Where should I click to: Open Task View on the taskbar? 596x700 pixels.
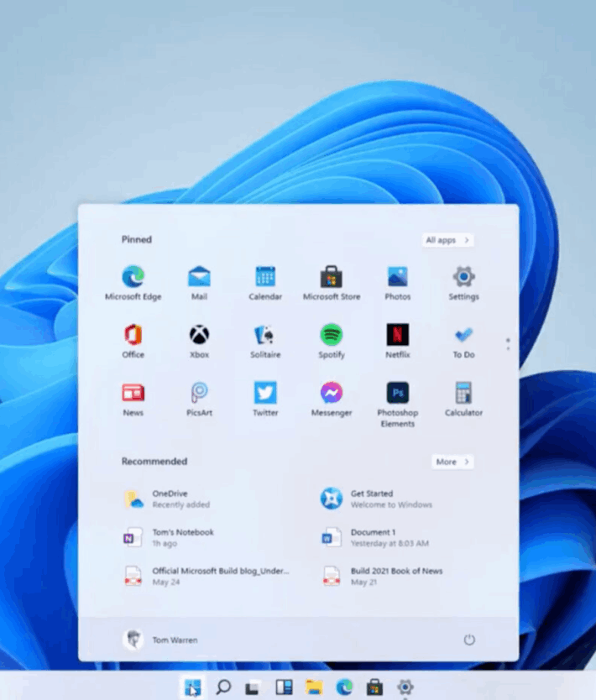coord(254,687)
